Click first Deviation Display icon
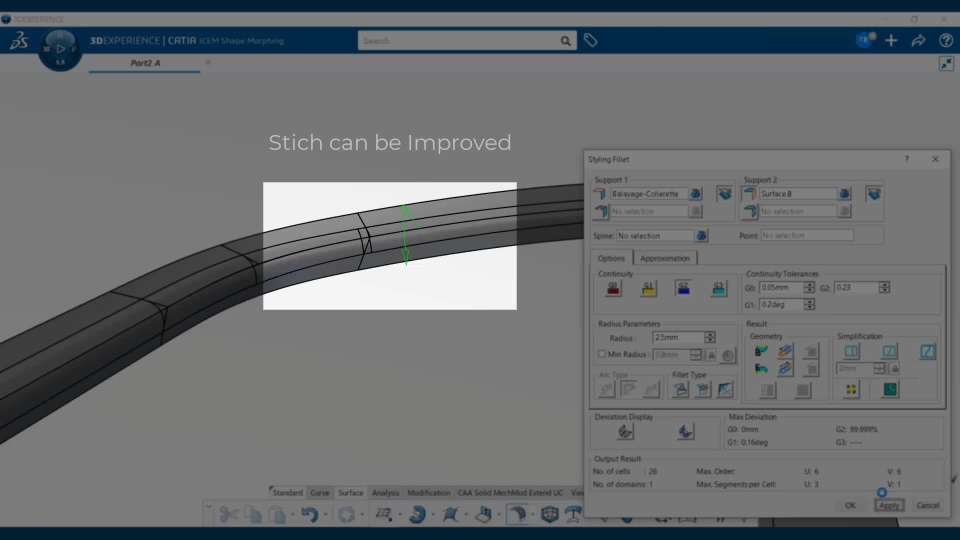The image size is (960, 540). (625, 432)
